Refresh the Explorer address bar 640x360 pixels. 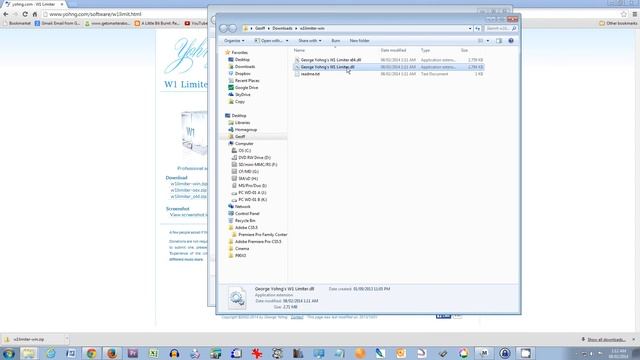click(478, 28)
